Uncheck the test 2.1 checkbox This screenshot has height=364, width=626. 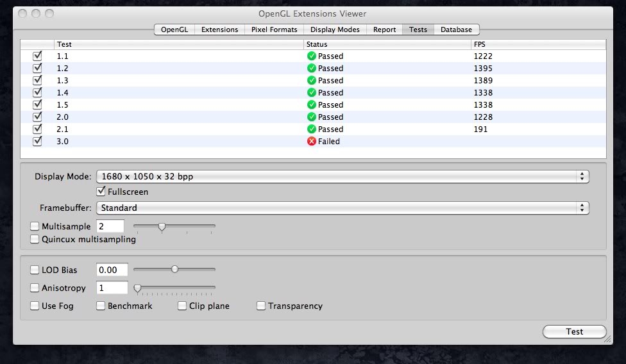click(37, 129)
